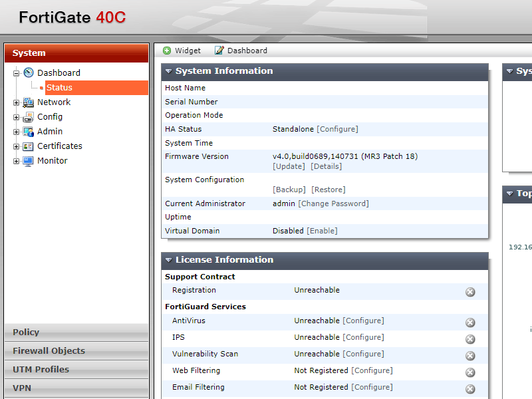Screen dimensions: 532x399
Task: Click the Uptime row label
Action: (178, 217)
